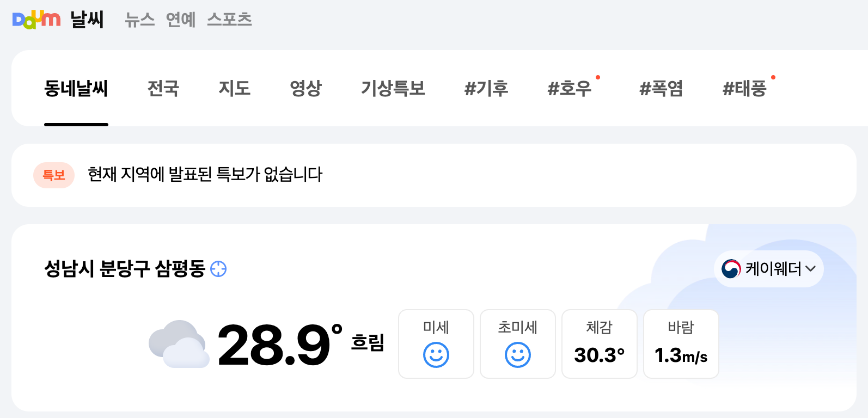
Task: Click the 성남시 분당구 삼평동 location name
Action: (x=124, y=269)
